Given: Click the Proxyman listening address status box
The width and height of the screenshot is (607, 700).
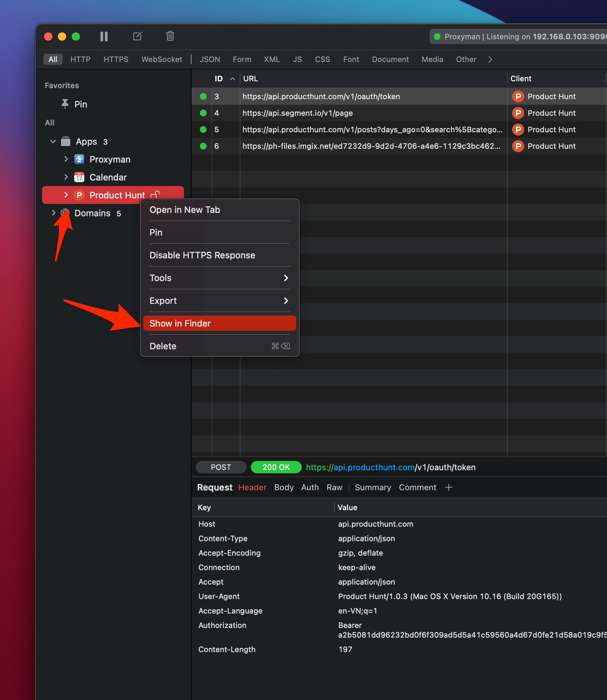Looking at the screenshot, I should (518, 37).
